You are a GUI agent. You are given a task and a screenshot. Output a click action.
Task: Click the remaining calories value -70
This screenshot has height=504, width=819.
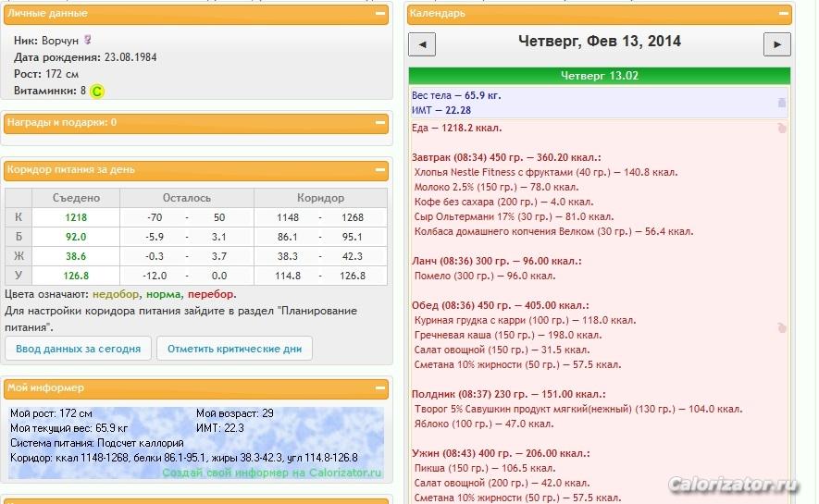(x=155, y=217)
